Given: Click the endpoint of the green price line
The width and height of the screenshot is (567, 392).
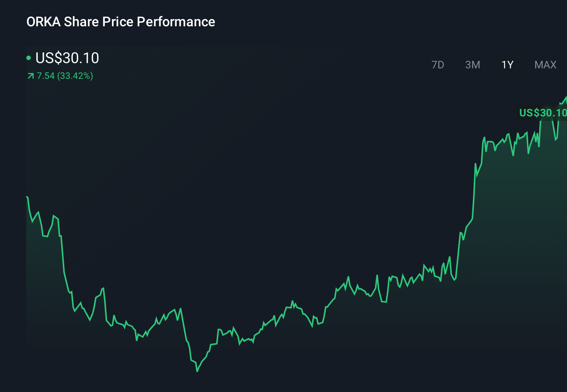Looking at the screenshot, I should (x=565, y=98).
